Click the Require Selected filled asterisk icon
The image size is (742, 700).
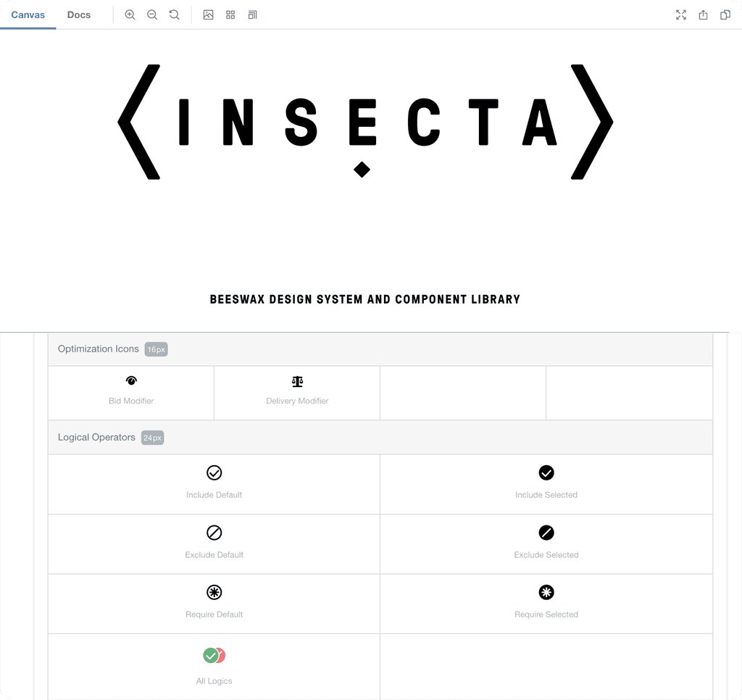[546, 592]
